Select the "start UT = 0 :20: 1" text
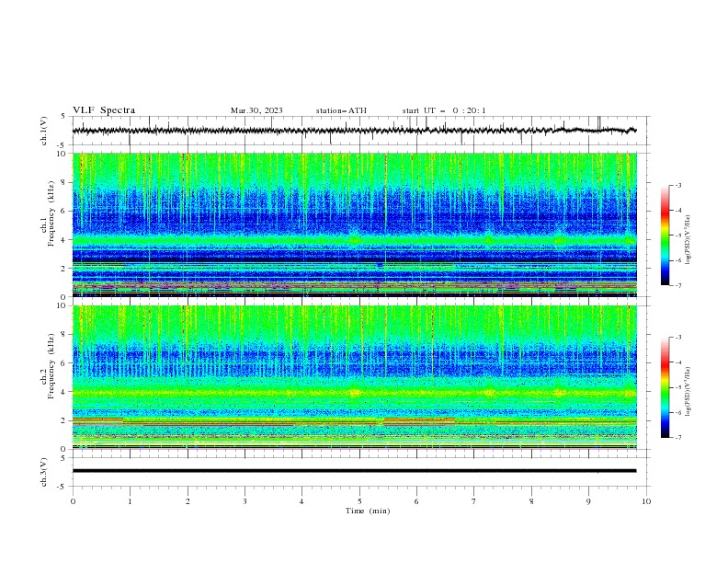 point(444,110)
